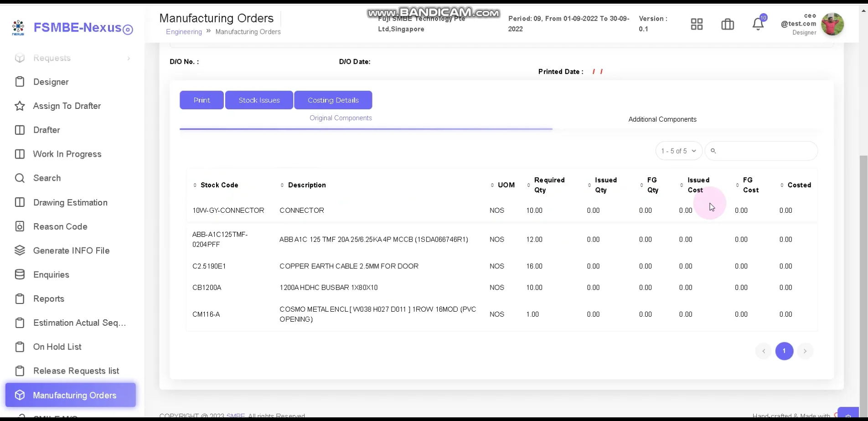Viewport: 868px width, 421px height.
Task: Expand the Engineering breadcrumb chevron
Action: click(x=208, y=31)
